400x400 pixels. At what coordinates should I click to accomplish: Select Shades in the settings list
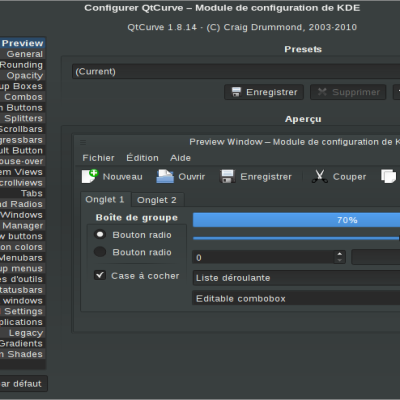click(x=22, y=354)
